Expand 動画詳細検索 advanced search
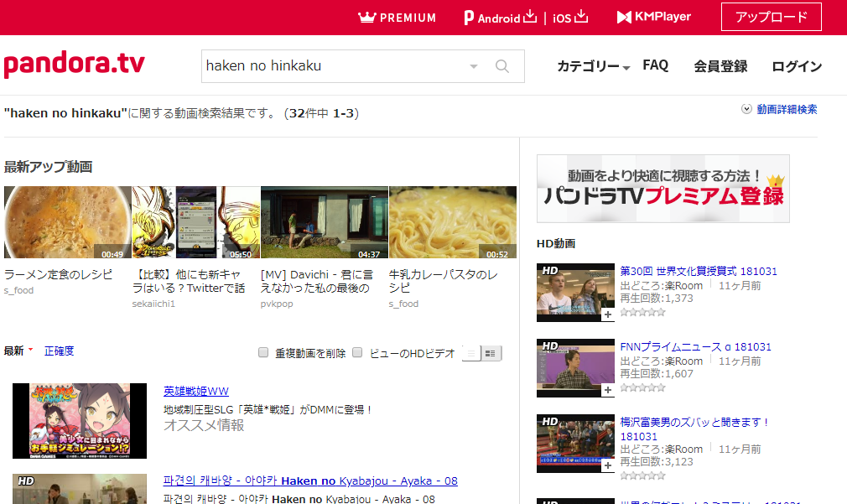Viewport: 847px width, 504px height. click(x=779, y=110)
